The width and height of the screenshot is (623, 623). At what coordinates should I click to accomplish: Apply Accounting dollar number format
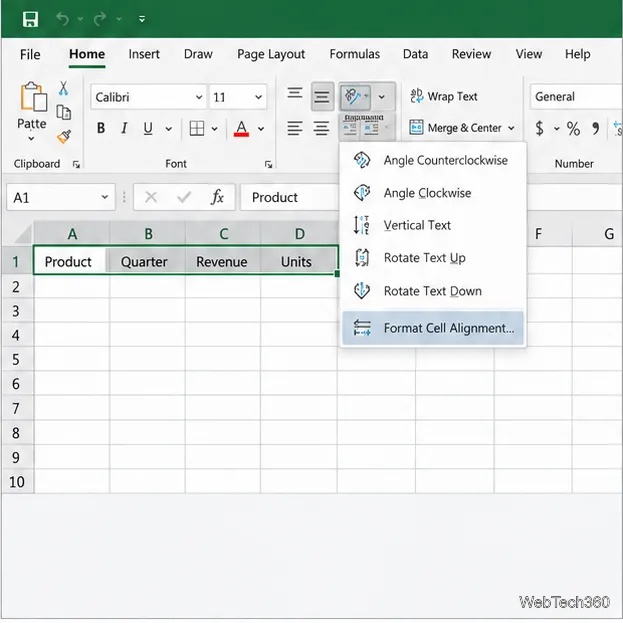pos(540,128)
